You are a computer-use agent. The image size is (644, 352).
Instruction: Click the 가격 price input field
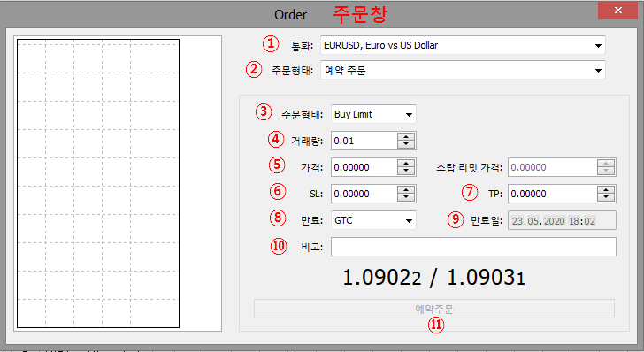[364, 167]
